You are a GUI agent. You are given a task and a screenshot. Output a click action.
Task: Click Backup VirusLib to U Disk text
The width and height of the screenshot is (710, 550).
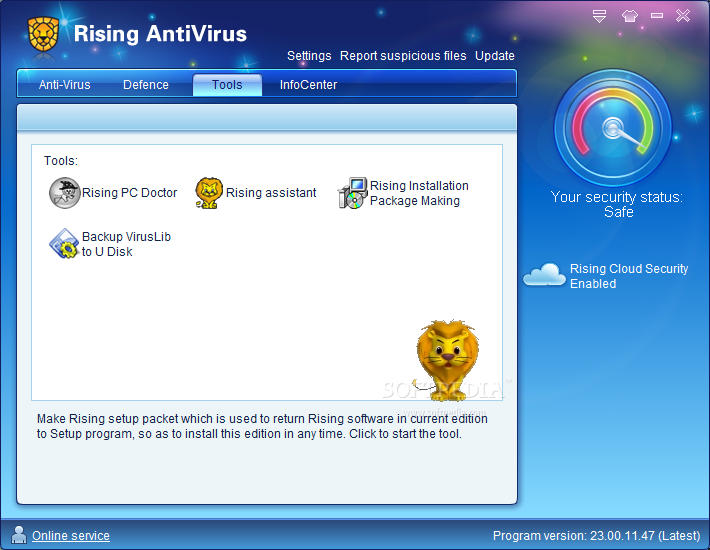click(126, 244)
